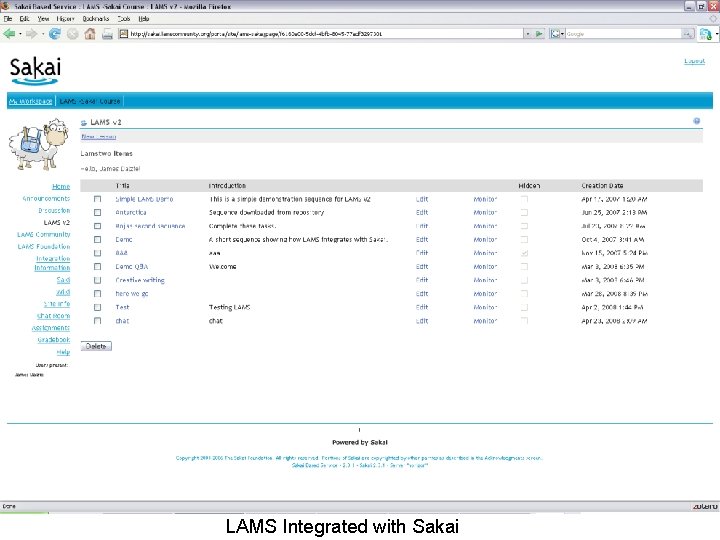Open the Simple LAMS Demo title link
Viewport: 720px width, 540px height.
(x=144, y=199)
